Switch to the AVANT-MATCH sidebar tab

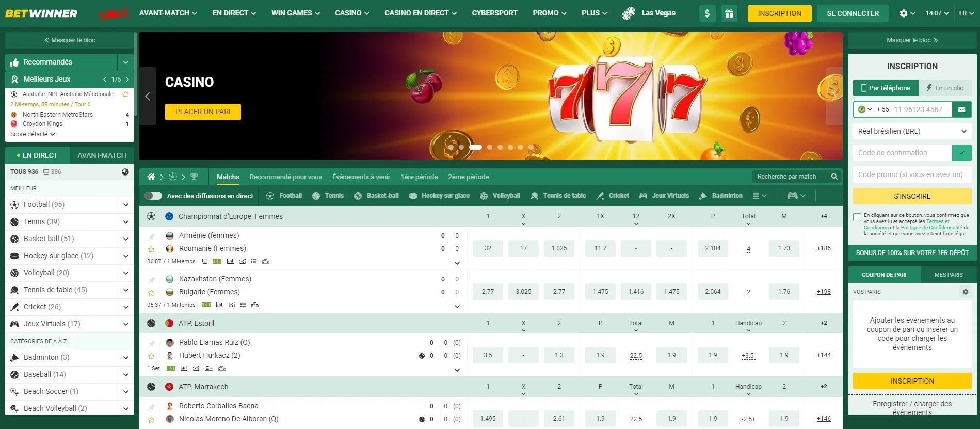pos(102,155)
